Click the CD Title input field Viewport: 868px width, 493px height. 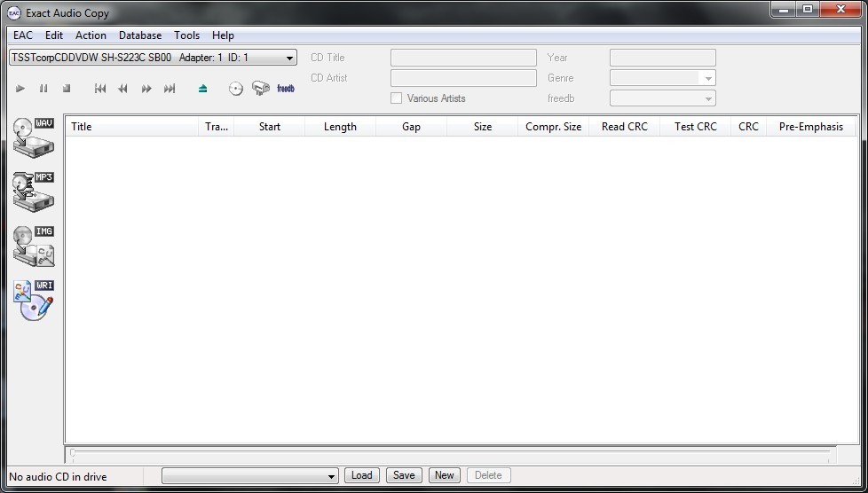pyautogui.click(x=463, y=58)
